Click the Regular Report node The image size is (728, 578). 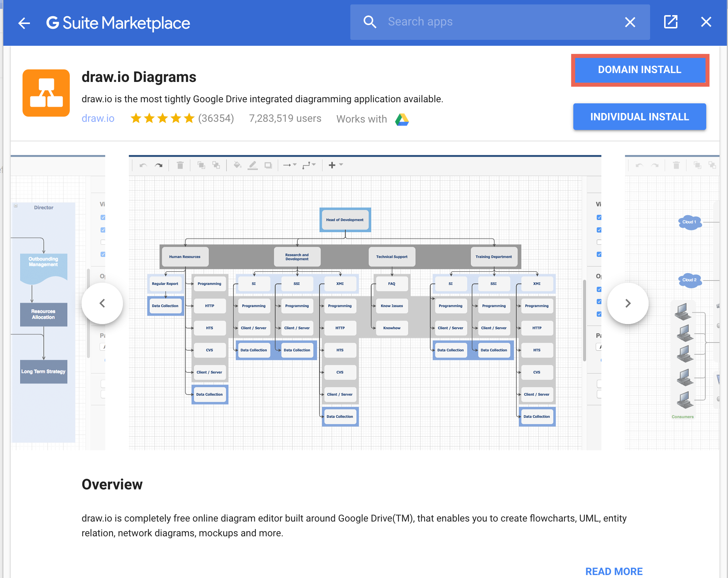pyautogui.click(x=165, y=284)
